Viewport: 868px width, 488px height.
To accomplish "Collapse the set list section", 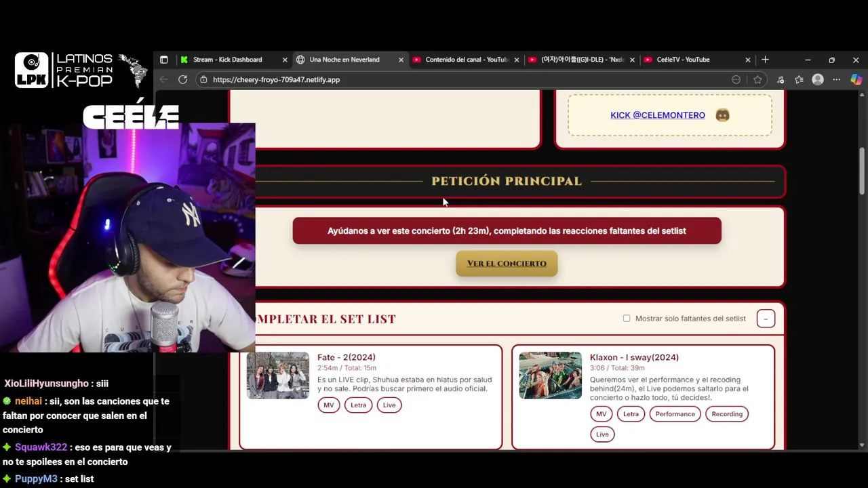I will [x=766, y=319].
